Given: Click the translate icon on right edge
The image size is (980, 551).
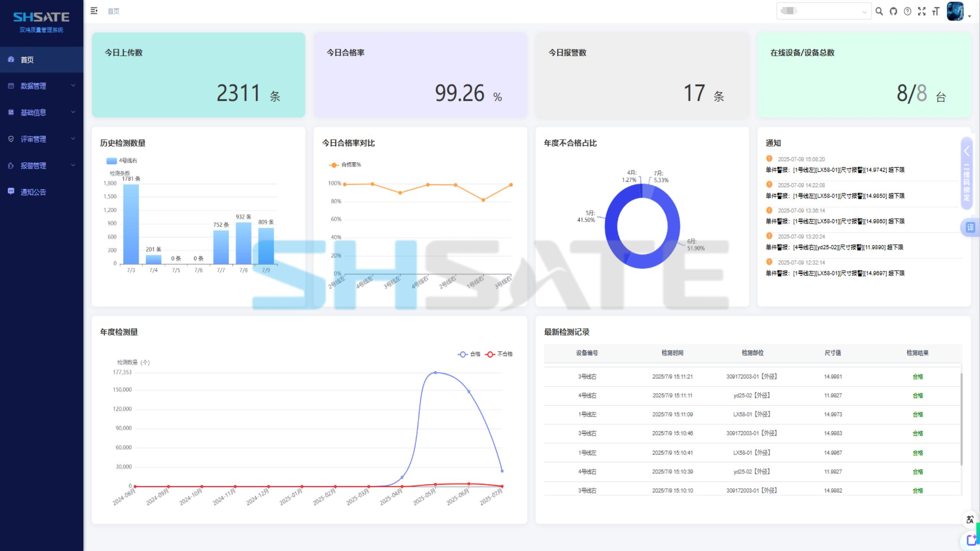Looking at the screenshot, I should 970,228.
